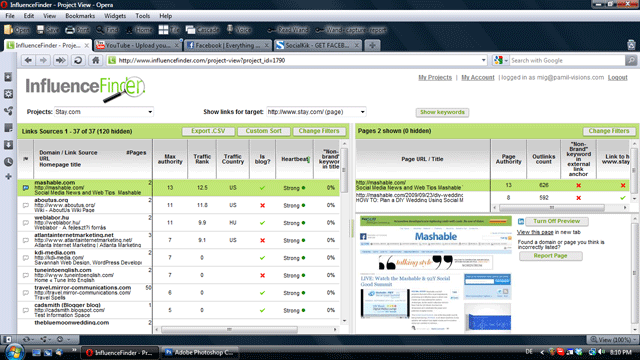Image resolution: width=640 pixels, height=360 pixels.
Task: Toggle flag for weblabor.hu row
Action: pyautogui.click(x=26, y=223)
